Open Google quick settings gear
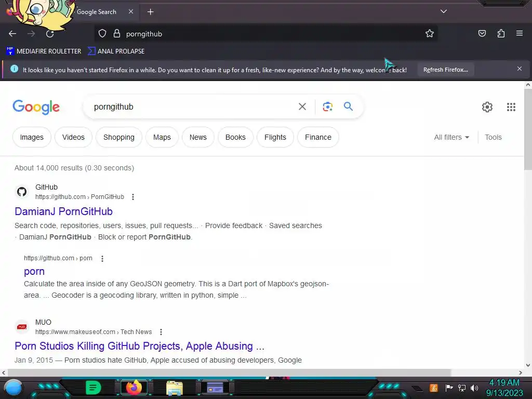Screen dimensions: 532x399 coord(487,107)
